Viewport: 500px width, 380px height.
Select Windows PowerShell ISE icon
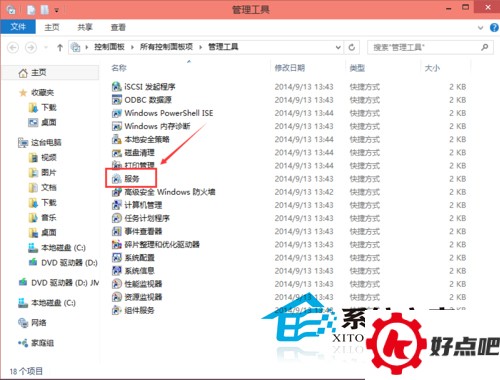pyautogui.click(x=116, y=113)
